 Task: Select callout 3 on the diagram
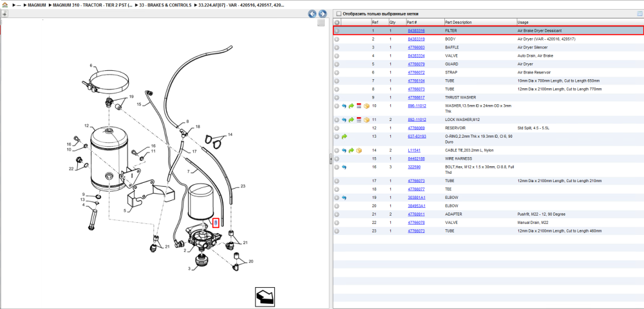[189, 269]
